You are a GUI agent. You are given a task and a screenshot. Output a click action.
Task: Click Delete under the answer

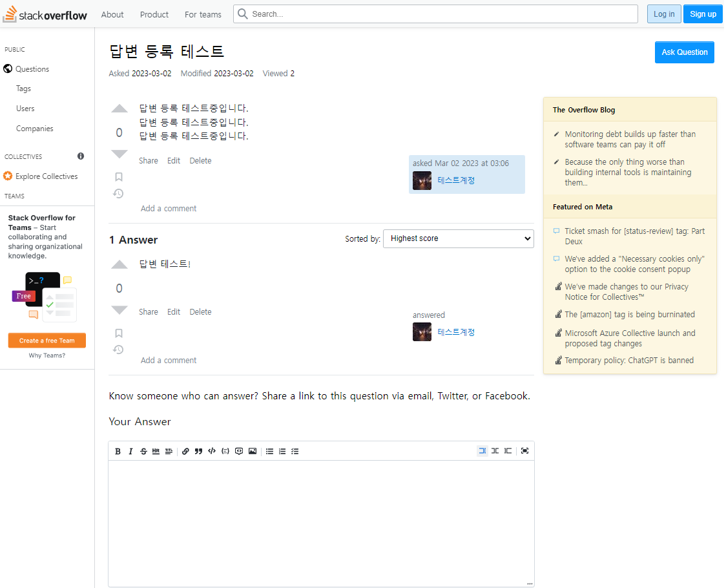[200, 312]
